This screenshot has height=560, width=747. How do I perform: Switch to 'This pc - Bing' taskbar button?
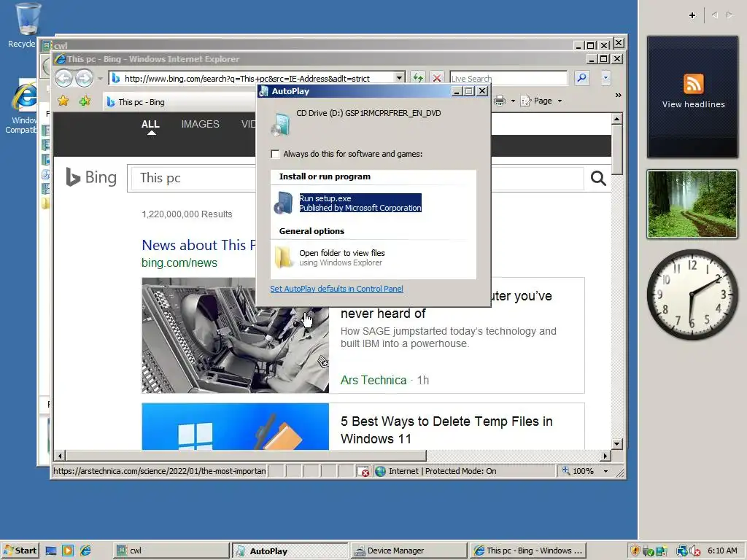tap(528, 551)
